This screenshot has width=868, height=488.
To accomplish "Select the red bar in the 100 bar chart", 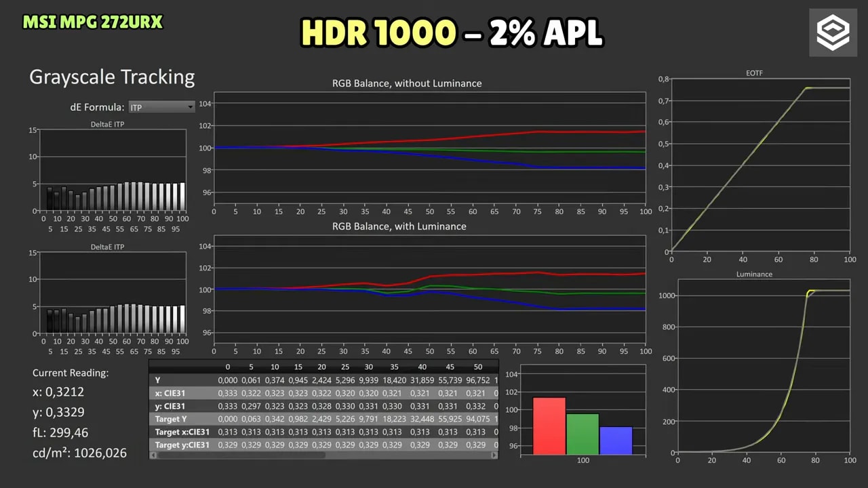I will (x=549, y=426).
